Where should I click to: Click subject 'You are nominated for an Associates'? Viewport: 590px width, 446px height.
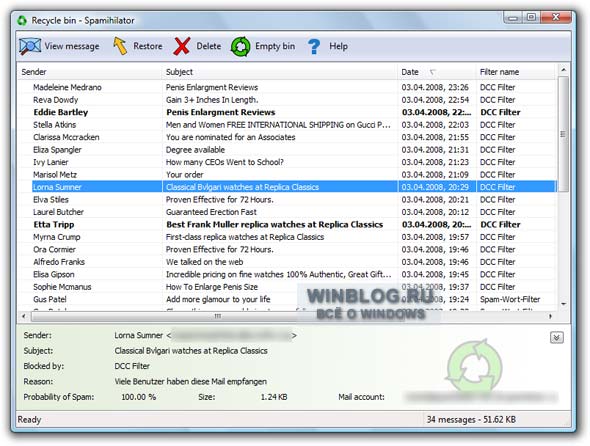230,137
